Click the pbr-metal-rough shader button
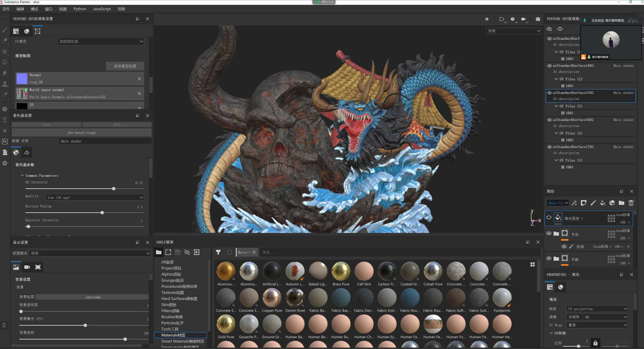644x349 pixels. coord(81,132)
